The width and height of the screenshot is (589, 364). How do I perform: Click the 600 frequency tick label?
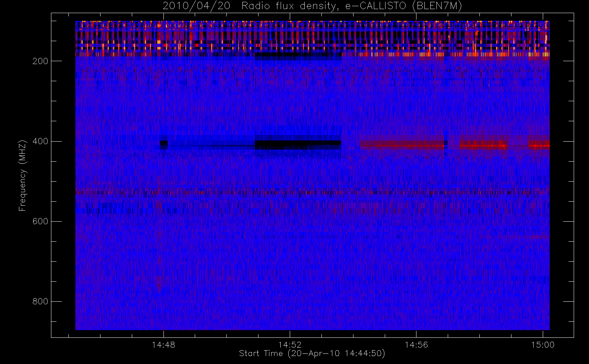click(x=40, y=221)
